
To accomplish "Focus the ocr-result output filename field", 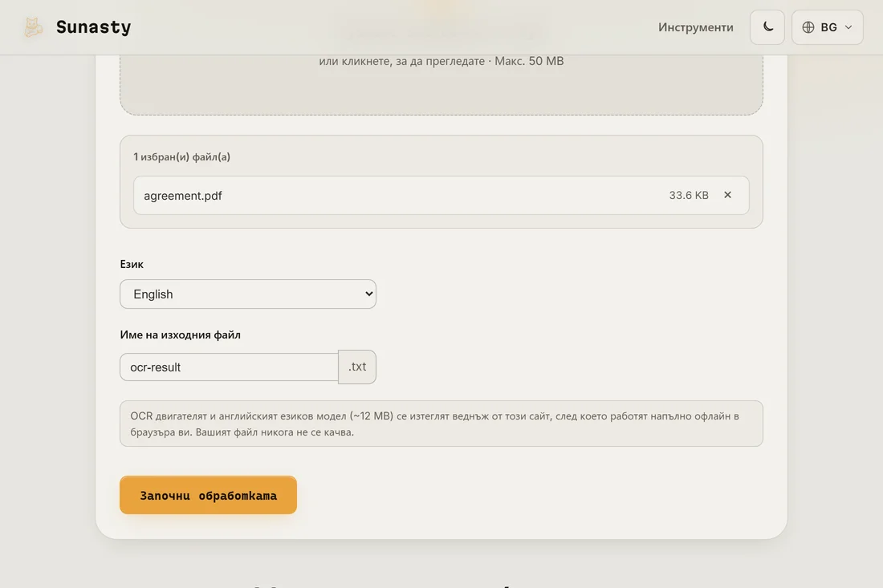I will [229, 367].
